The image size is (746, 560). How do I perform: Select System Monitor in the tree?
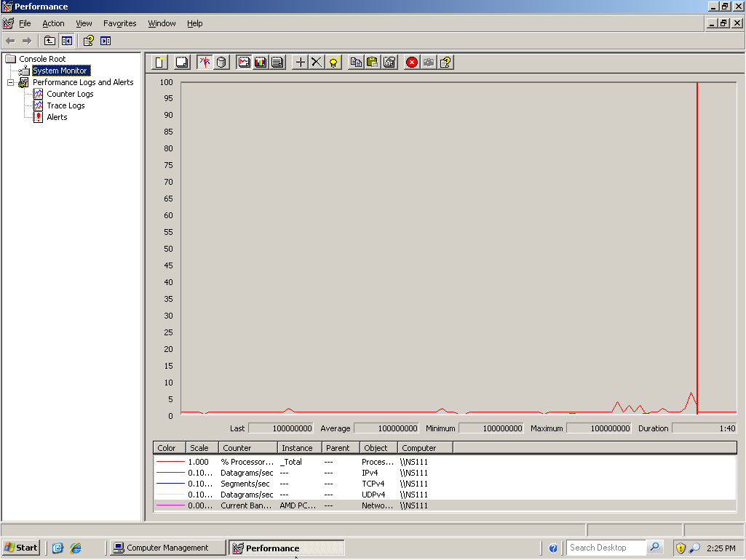coord(60,71)
